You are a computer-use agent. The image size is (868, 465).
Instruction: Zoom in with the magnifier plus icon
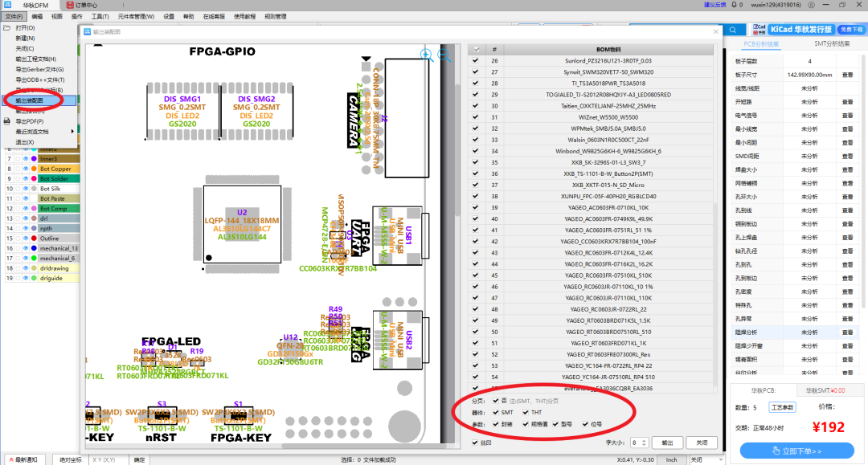tap(426, 55)
